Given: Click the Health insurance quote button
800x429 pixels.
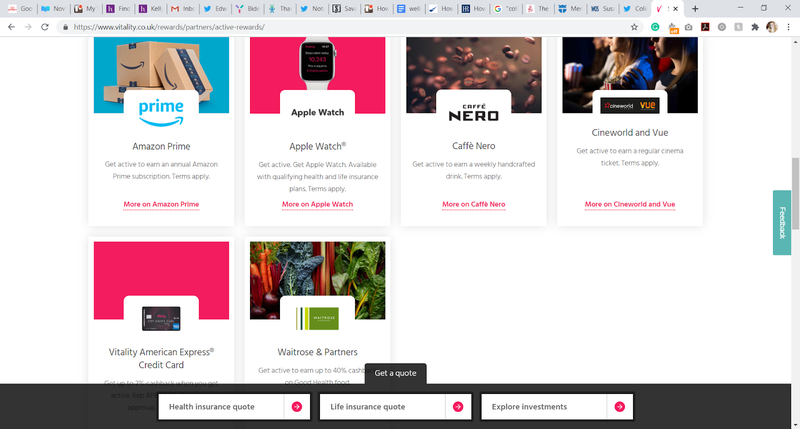Looking at the screenshot, I should [234, 407].
